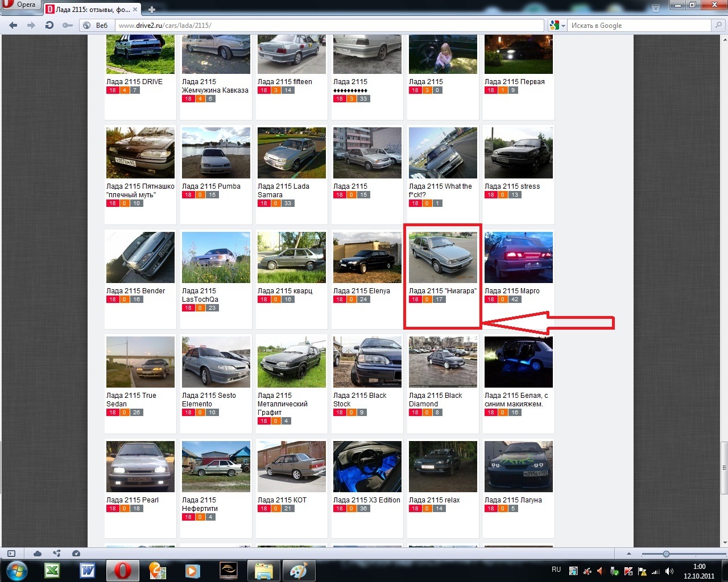The image size is (728, 582).
Task: Open Windows Explorer folder taskbar icon
Action: point(264,571)
